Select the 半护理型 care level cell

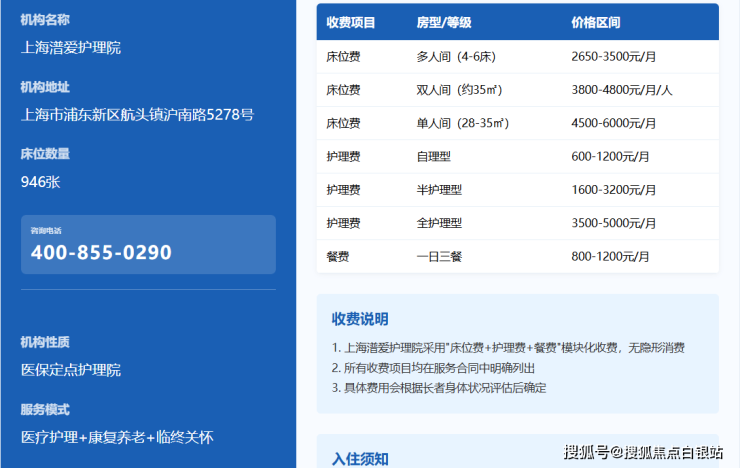pos(439,190)
